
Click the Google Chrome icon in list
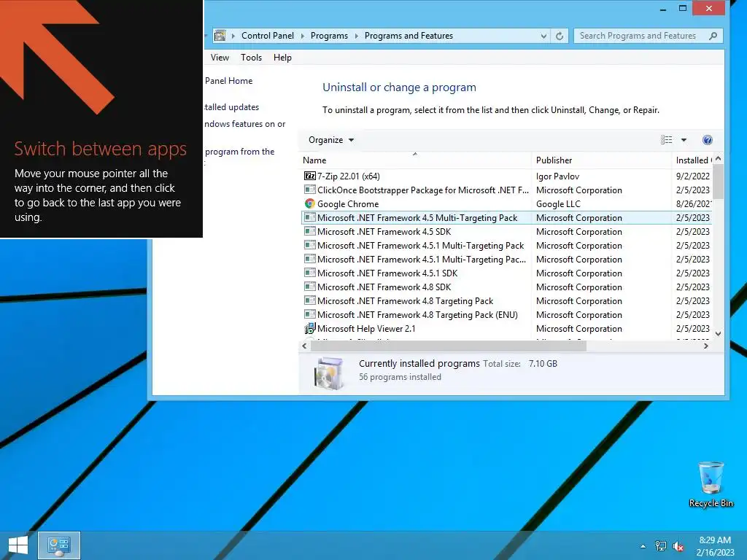[309, 204]
